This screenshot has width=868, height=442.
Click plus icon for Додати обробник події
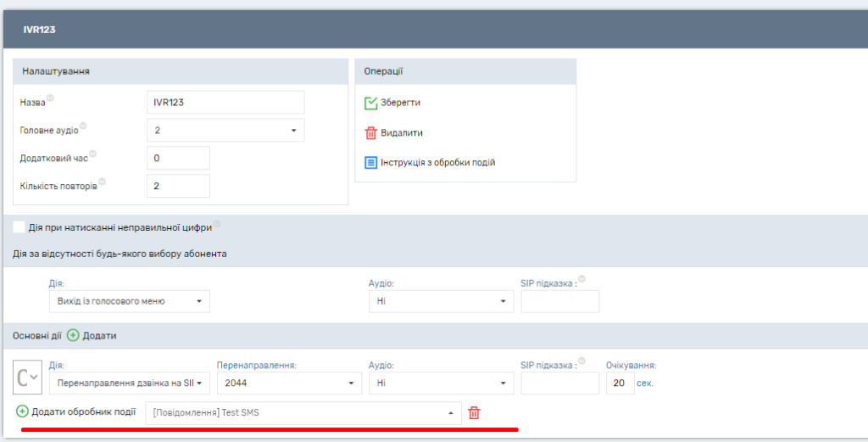click(x=22, y=411)
